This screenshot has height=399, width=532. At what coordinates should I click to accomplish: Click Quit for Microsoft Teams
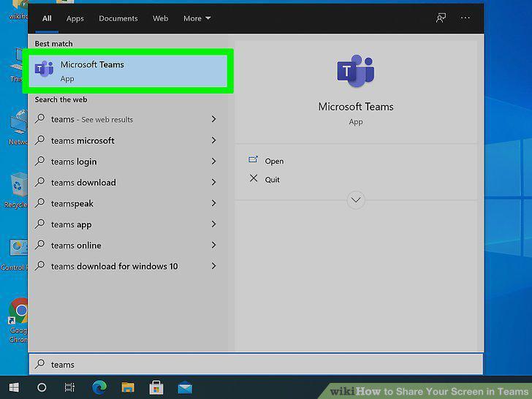coord(272,180)
